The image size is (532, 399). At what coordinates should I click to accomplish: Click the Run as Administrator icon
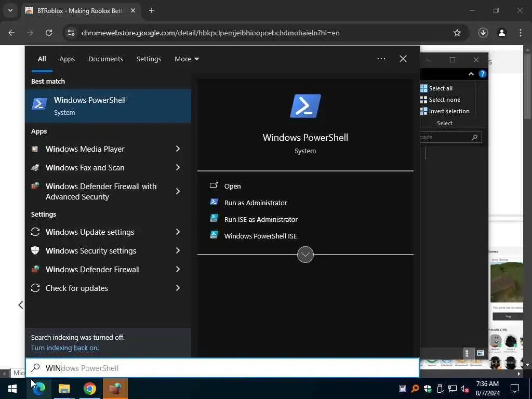tap(214, 202)
